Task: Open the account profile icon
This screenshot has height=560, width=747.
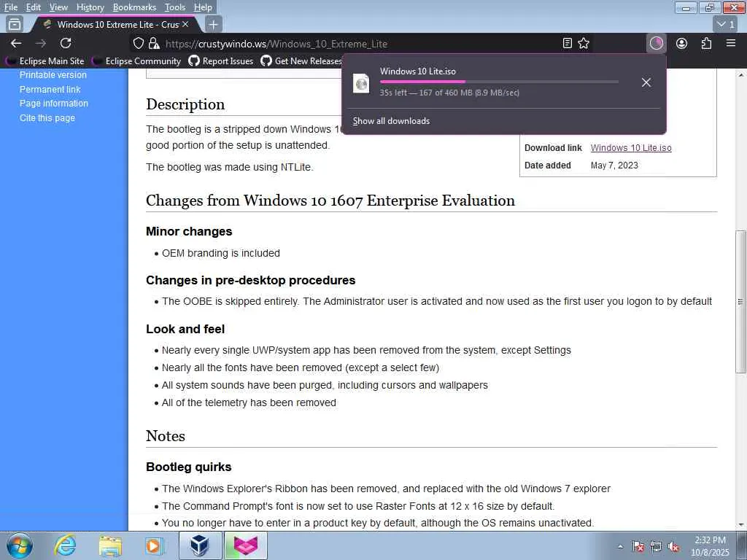Action: [682, 43]
